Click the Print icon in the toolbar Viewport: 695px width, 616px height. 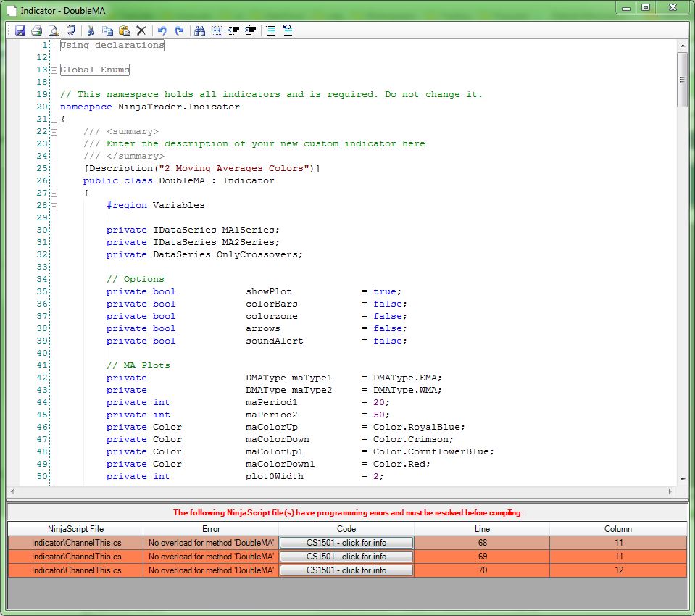(36, 30)
